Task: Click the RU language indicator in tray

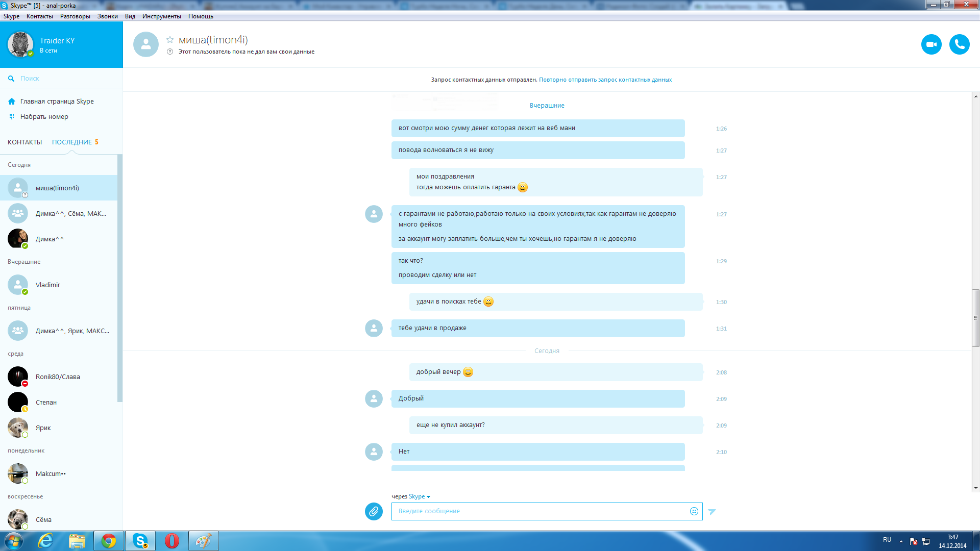Action: coord(887,540)
